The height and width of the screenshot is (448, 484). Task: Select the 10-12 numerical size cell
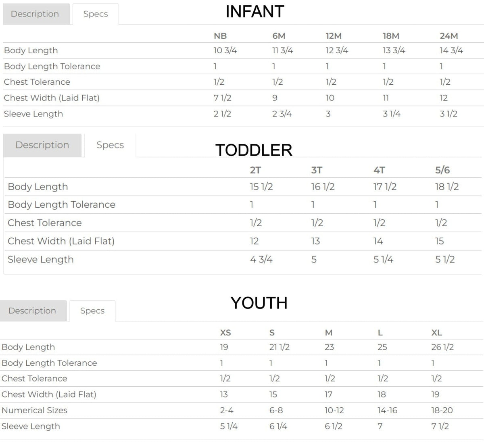334,410
